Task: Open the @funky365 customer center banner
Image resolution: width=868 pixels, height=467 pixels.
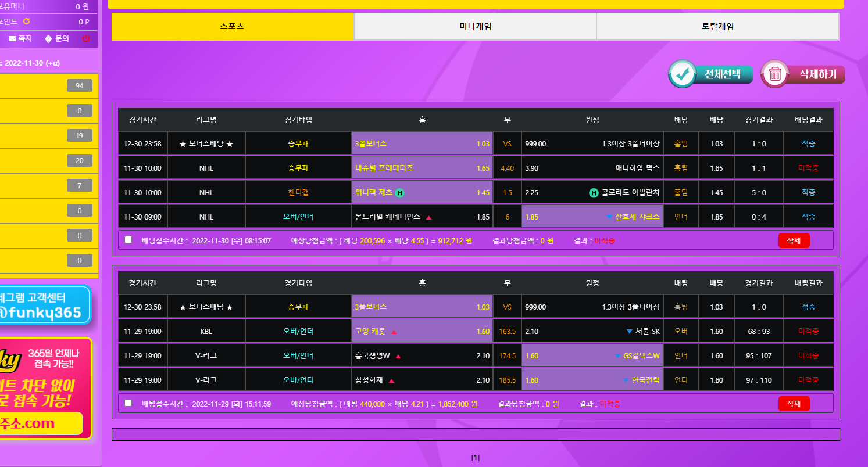Action: click(x=45, y=306)
